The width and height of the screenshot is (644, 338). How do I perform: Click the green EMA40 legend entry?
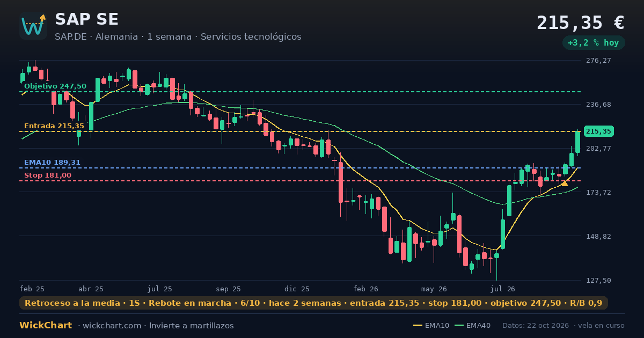(472, 326)
